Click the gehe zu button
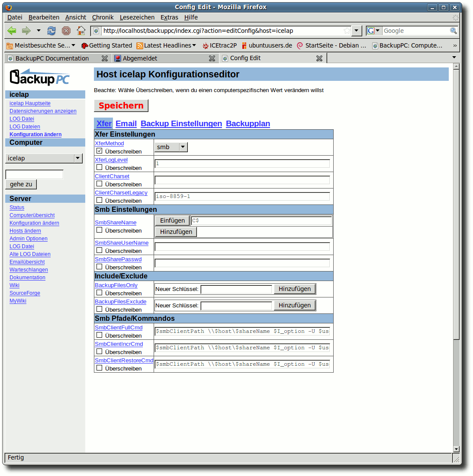 21,184
